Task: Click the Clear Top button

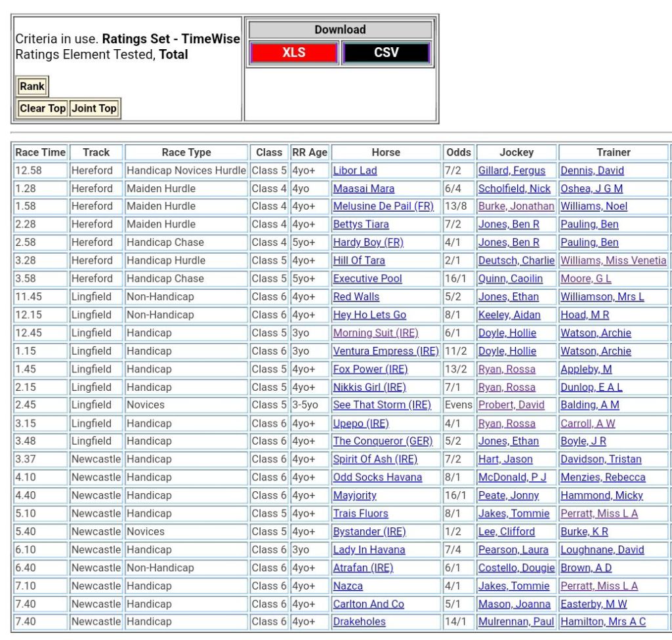Action: [43, 108]
